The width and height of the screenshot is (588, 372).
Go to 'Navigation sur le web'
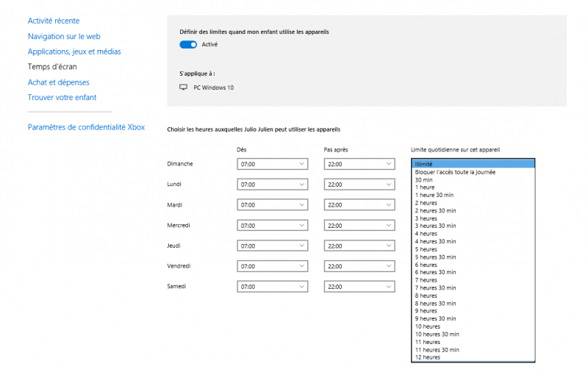click(x=64, y=36)
